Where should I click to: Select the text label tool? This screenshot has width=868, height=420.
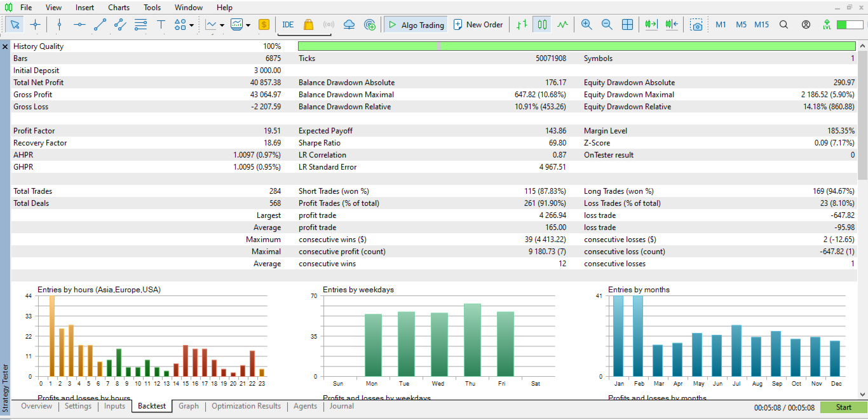161,25
